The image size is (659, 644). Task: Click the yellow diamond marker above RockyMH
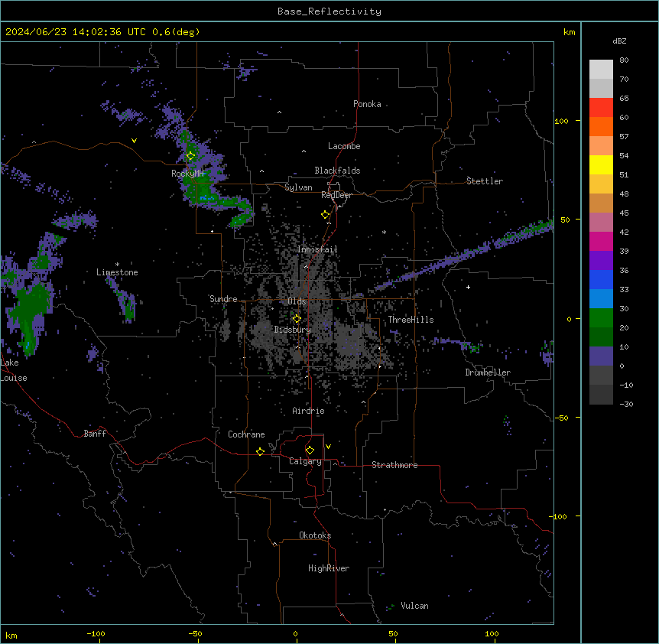point(191,156)
